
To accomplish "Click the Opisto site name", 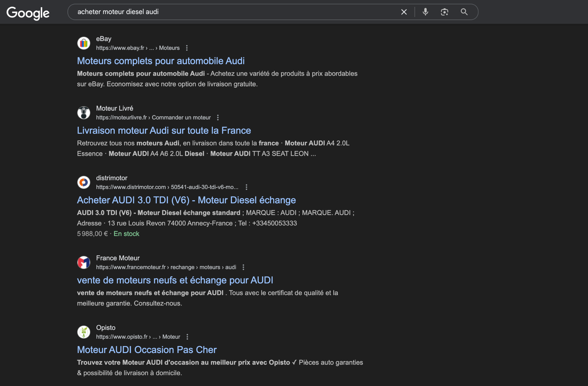I will 106,328.
